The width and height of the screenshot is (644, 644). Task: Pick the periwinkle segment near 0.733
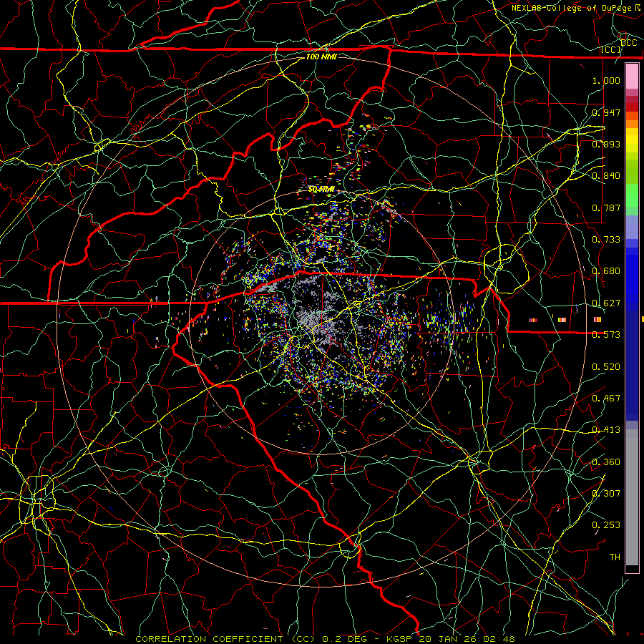click(632, 228)
